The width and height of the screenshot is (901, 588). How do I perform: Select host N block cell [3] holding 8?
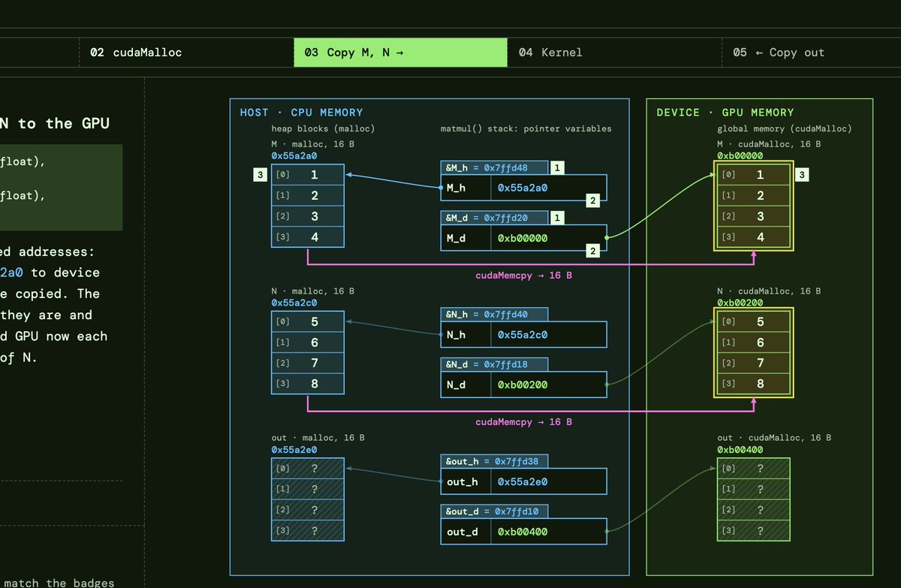pyautogui.click(x=308, y=384)
